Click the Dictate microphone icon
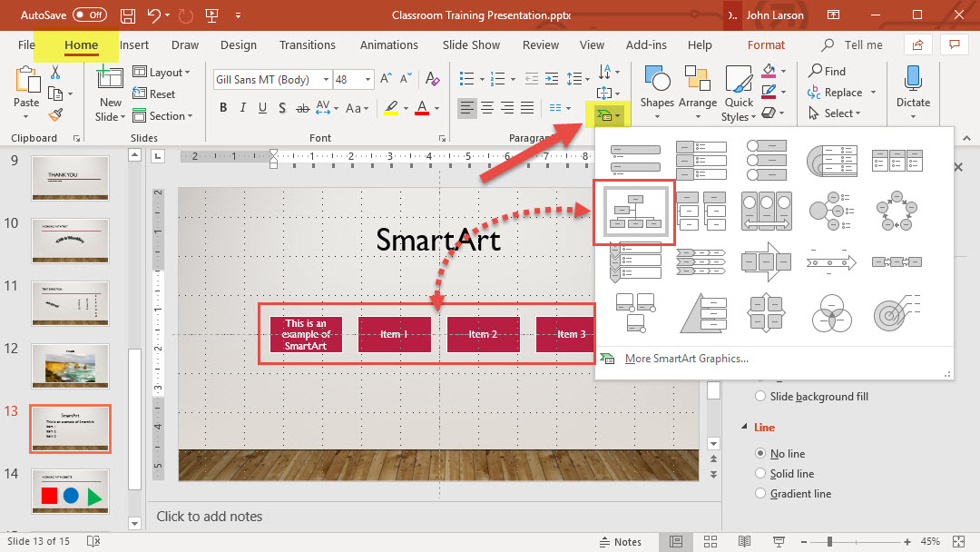Screen dimensions: 980x552 pyautogui.click(x=913, y=78)
